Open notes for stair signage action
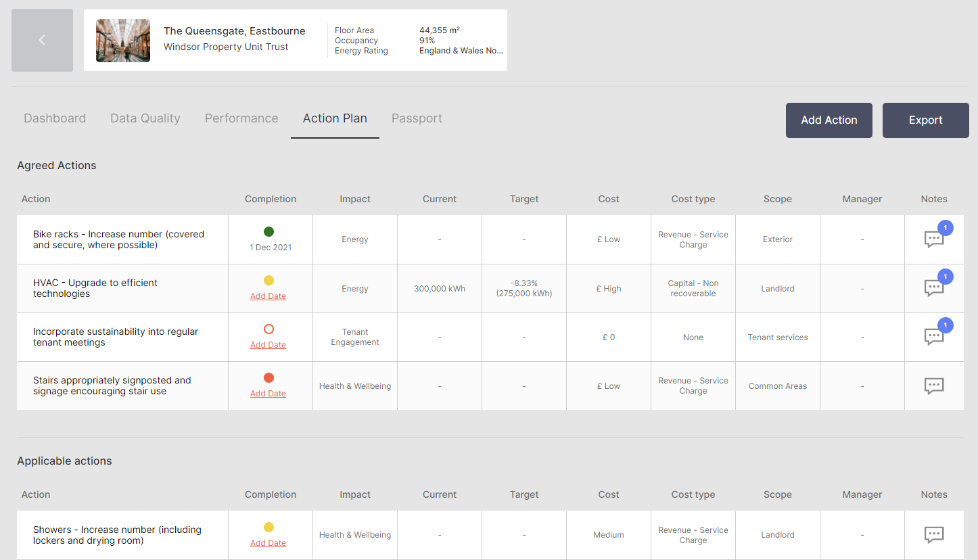Image resolution: width=978 pixels, height=560 pixels. (934, 386)
